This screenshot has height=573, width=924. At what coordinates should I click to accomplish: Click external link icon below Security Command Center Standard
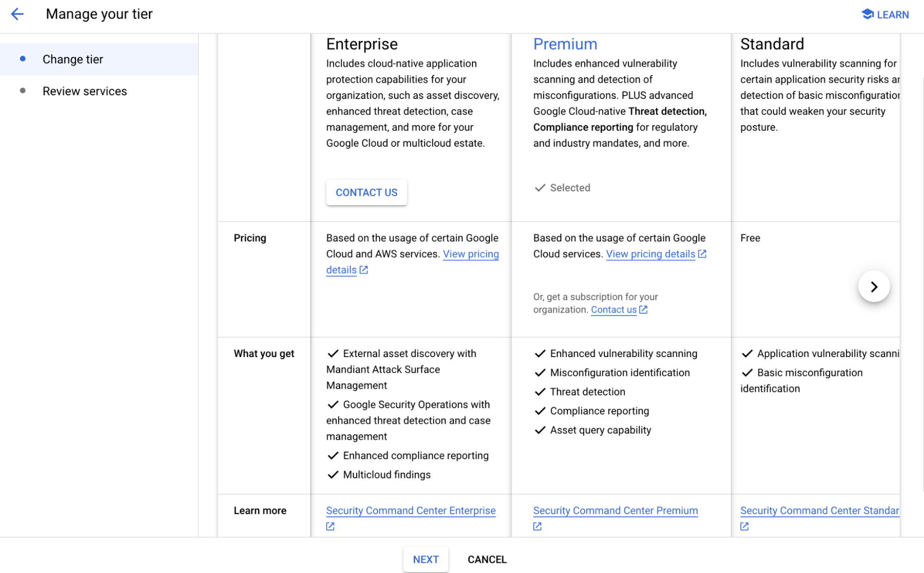744,526
